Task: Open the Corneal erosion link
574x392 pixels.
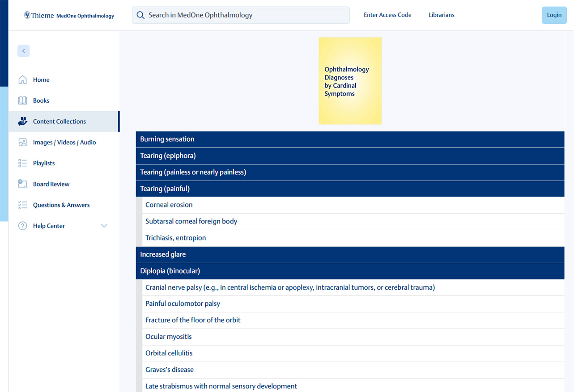Action: (x=169, y=205)
